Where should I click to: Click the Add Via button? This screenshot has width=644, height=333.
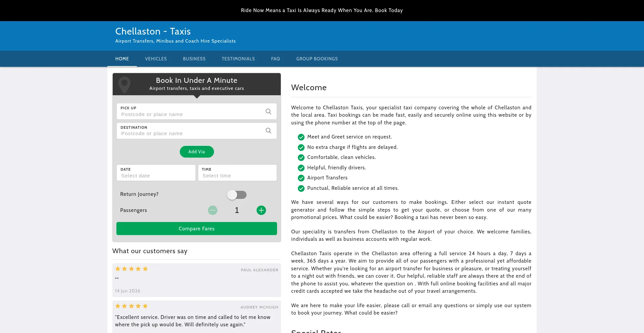pyautogui.click(x=197, y=152)
